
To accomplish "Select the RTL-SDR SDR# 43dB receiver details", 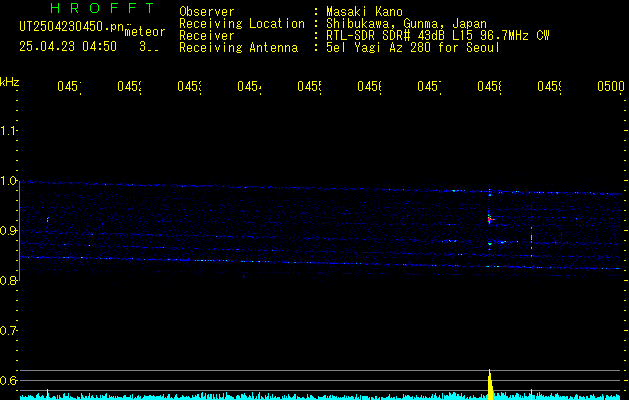I will tap(438, 36).
